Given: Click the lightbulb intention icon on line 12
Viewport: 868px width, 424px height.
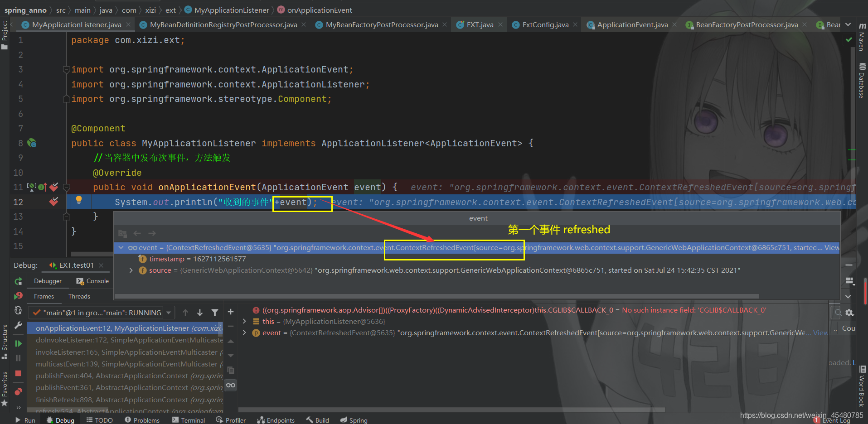Looking at the screenshot, I should click(79, 200).
